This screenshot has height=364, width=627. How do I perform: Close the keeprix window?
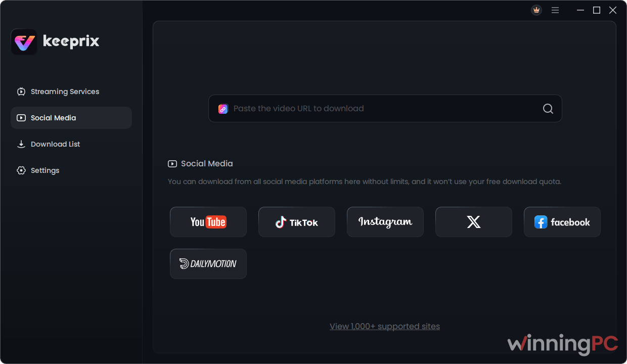[x=613, y=10]
